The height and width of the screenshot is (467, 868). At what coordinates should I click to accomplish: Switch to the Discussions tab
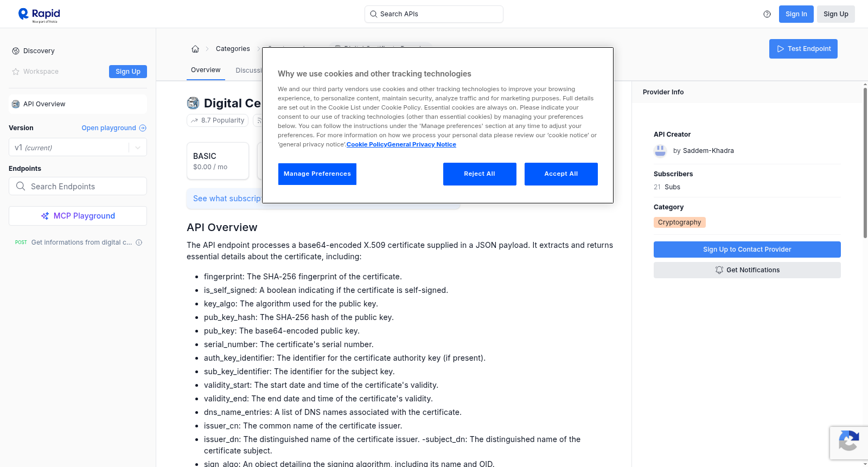[248, 71]
